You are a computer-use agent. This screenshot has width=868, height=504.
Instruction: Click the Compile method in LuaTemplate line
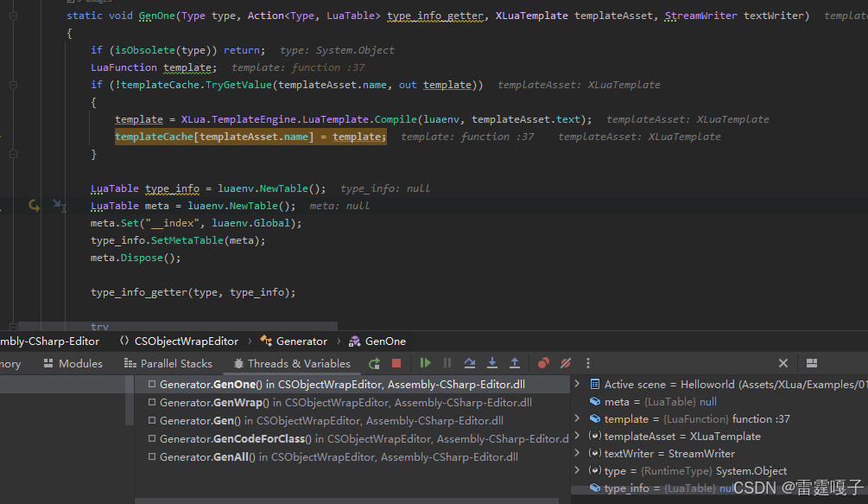point(396,119)
